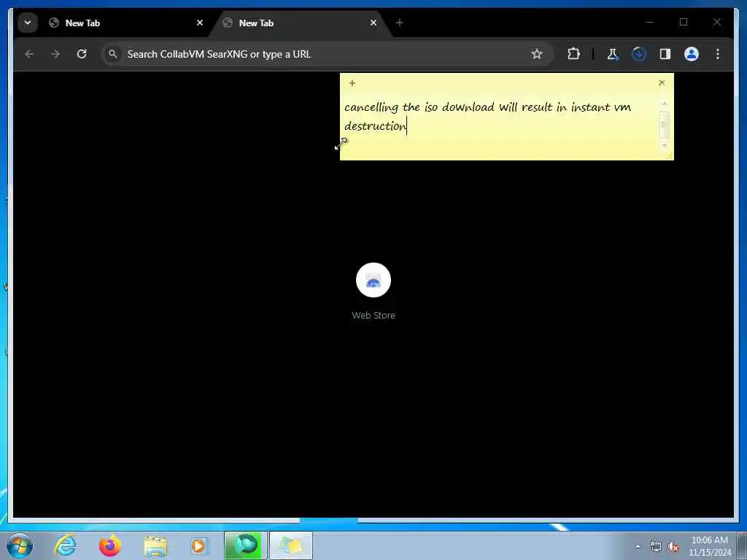747x560 pixels.
Task: Show the downloads progress icon
Action: (x=639, y=54)
